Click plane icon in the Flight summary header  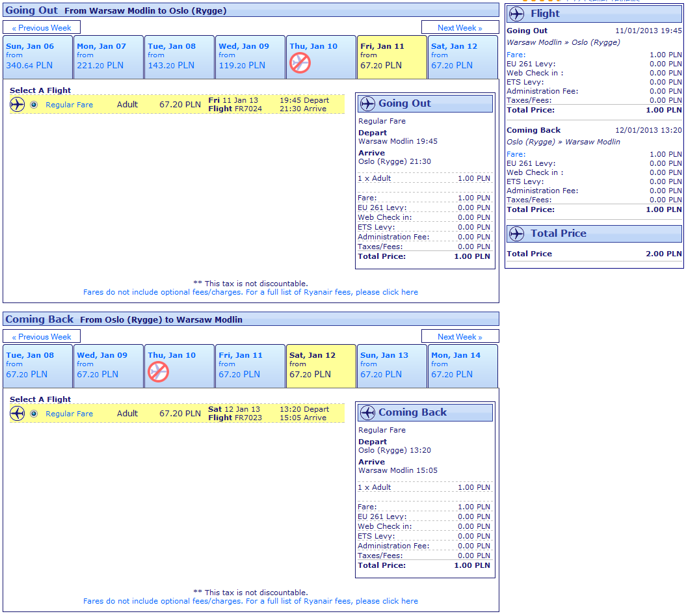tap(517, 14)
